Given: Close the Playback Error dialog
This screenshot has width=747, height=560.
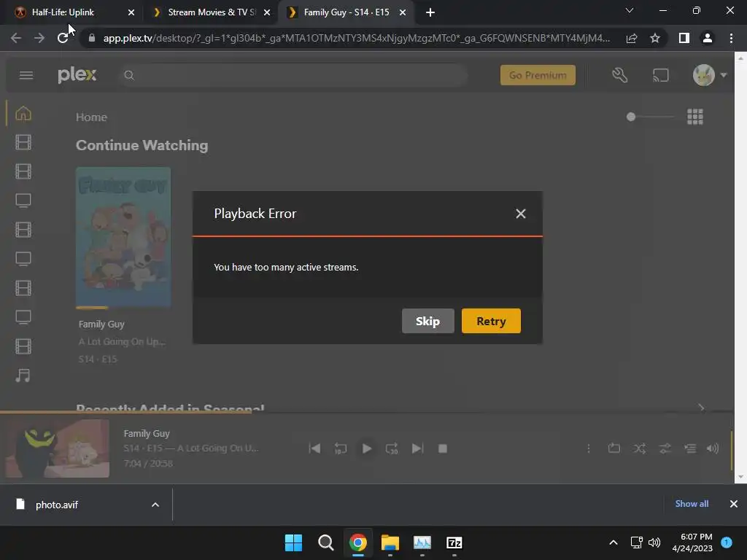Looking at the screenshot, I should (521, 214).
